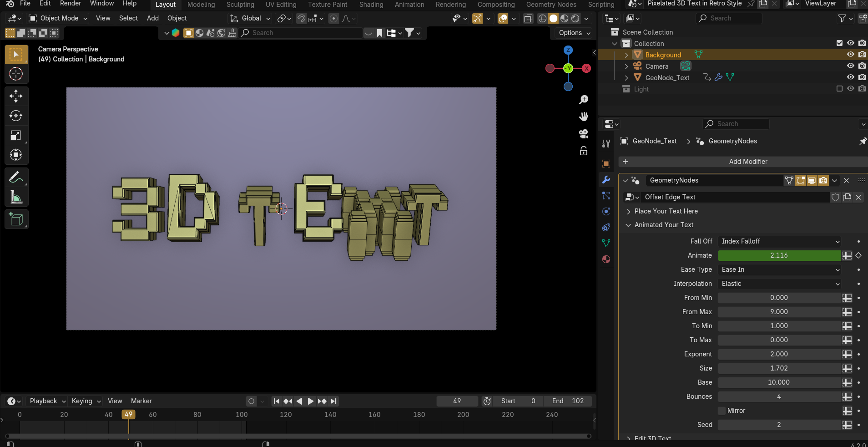The image size is (868, 447).
Task: Click the Animate value slider
Action: pos(779,255)
